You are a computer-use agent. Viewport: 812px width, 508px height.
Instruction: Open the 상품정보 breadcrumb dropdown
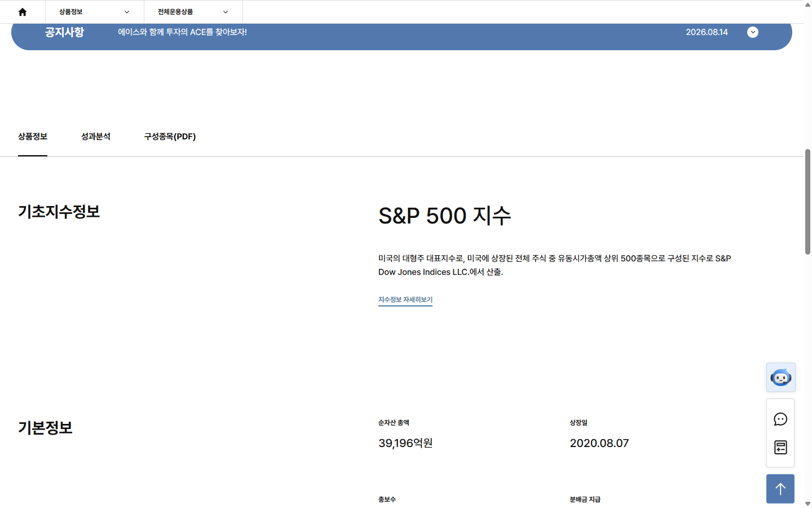tap(95, 12)
